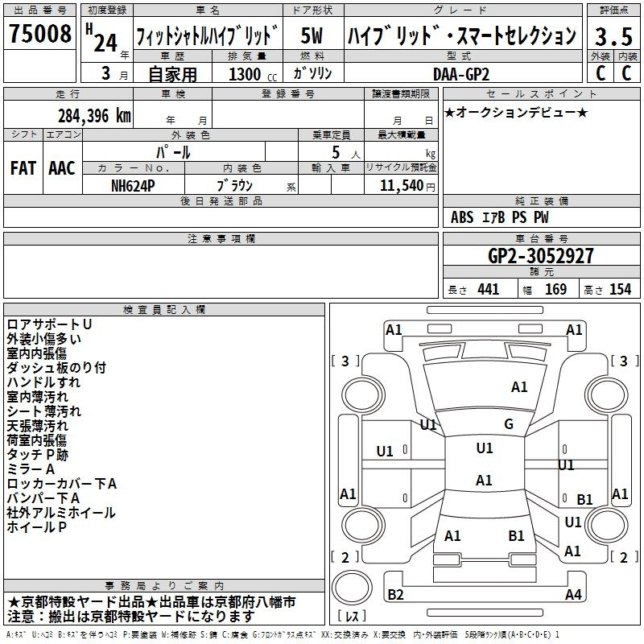Select model code DAA-GP2

tap(461, 74)
